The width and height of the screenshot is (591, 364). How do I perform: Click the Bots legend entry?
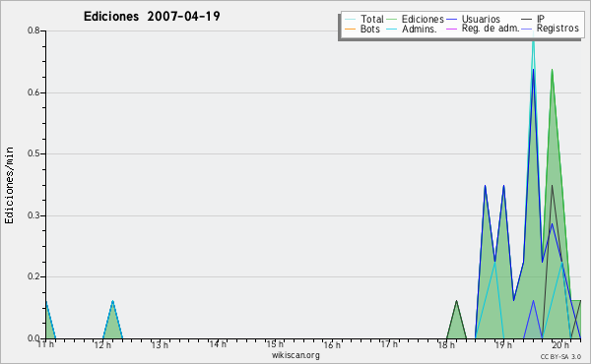tap(362, 29)
